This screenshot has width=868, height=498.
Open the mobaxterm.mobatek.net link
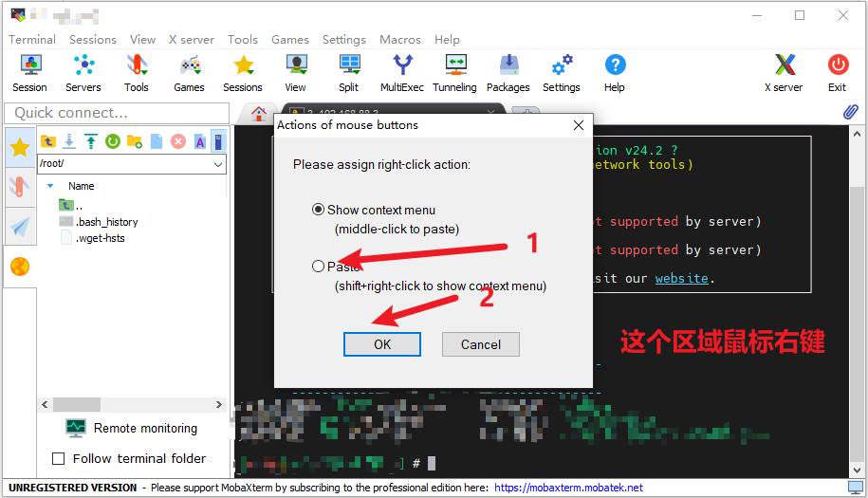567,488
